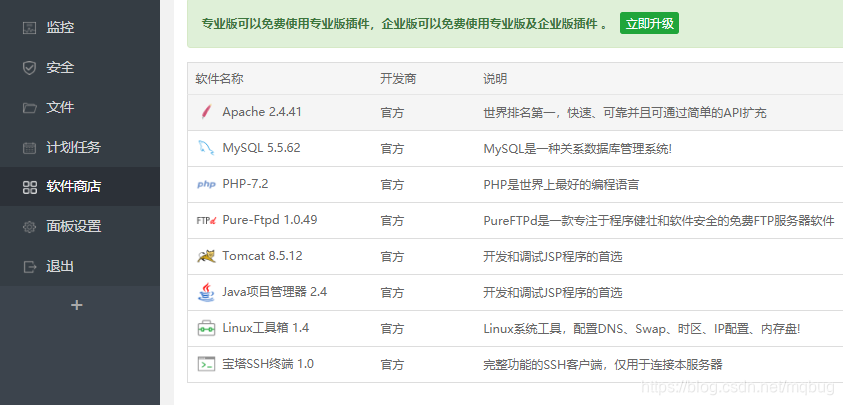Click description 完整功能的SSH客户端

point(603,365)
